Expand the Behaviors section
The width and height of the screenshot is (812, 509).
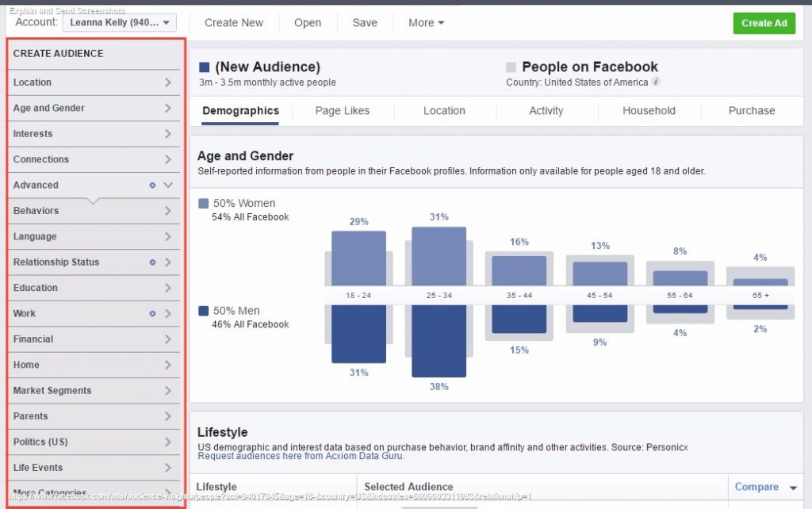click(94, 211)
